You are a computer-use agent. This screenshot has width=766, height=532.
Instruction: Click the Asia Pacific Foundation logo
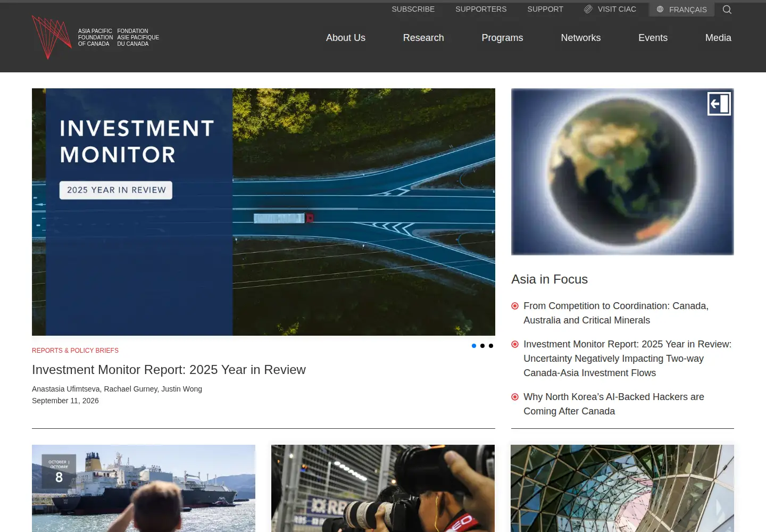[x=96, y=37]
